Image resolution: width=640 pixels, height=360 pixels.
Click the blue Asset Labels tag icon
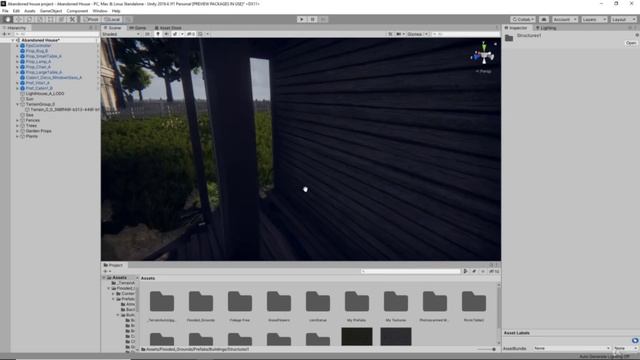point(635,340)
